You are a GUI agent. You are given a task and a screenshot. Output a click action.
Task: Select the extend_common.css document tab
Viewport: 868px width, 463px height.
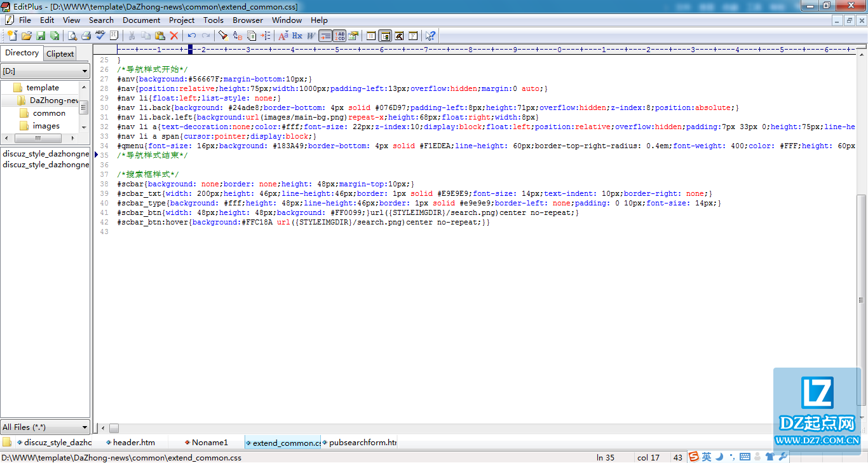coord(283,442)
